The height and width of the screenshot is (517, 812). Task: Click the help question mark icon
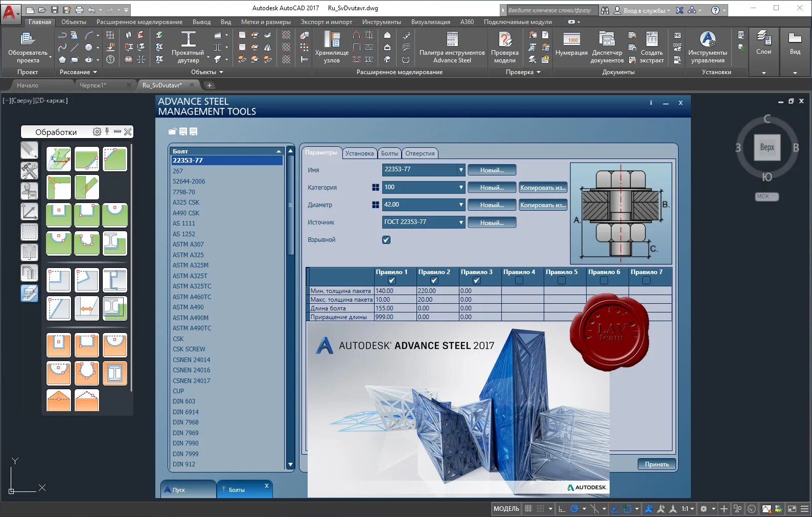(715, 10)
